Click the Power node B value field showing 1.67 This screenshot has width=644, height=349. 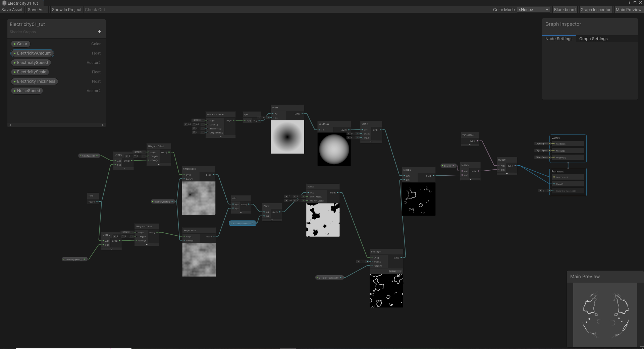coord(263,117)
